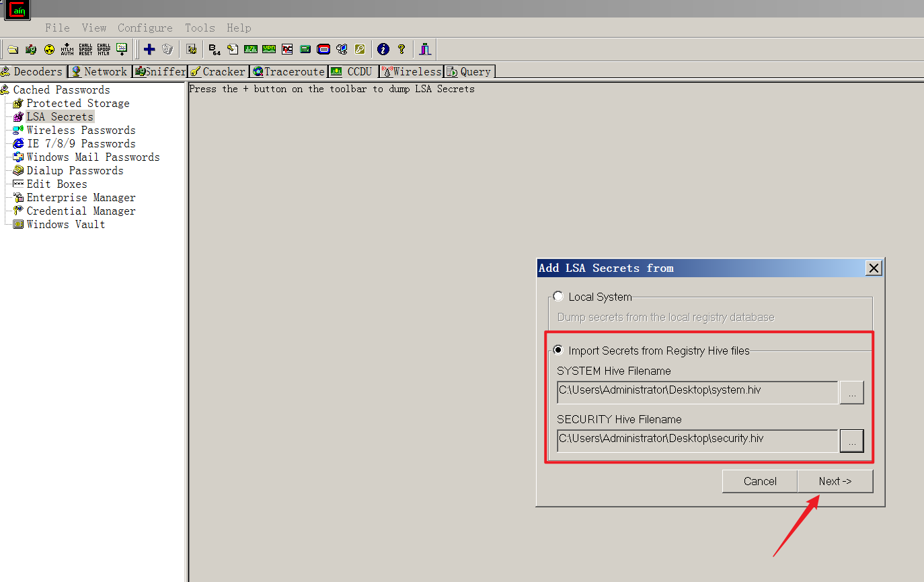The width and height of the screenshot is (924, 582).
Task: Click the Next -> button
Action: point(835,481)
